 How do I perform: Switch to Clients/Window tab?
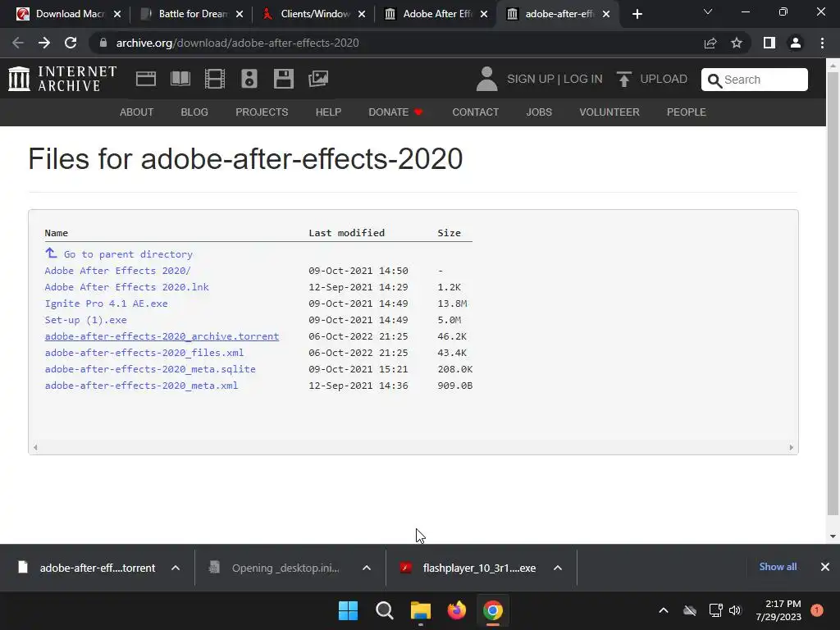pyautogui.click(x=314, y=14)
